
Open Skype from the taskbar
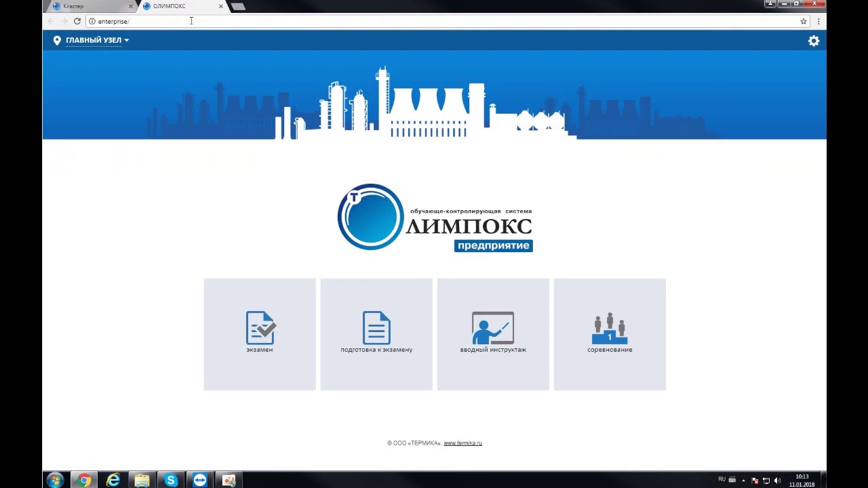171,481
